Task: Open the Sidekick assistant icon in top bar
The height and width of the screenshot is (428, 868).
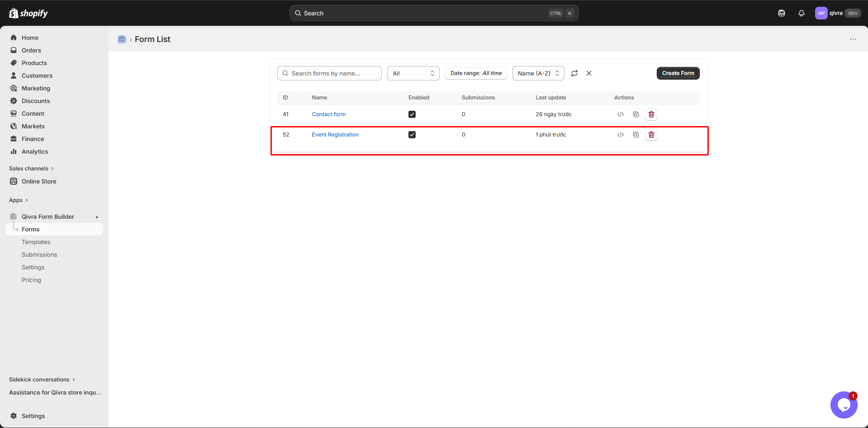Action: click(782, 13)
